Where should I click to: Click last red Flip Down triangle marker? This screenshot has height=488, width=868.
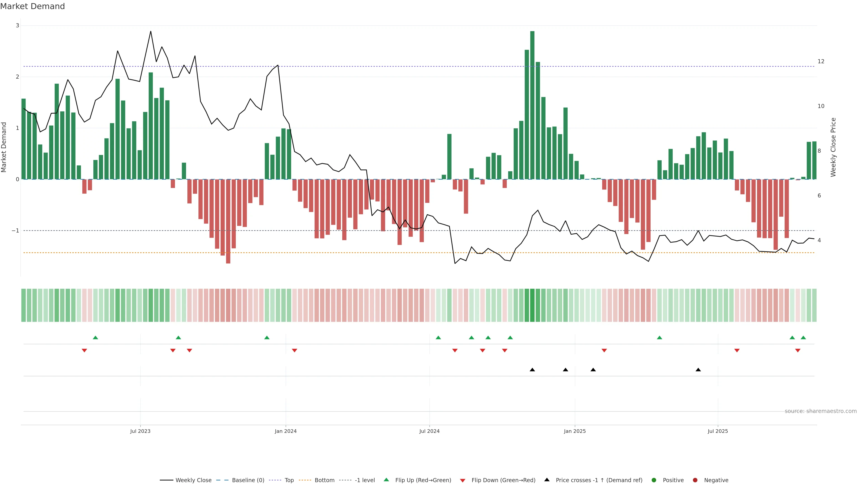pos(797,351)
